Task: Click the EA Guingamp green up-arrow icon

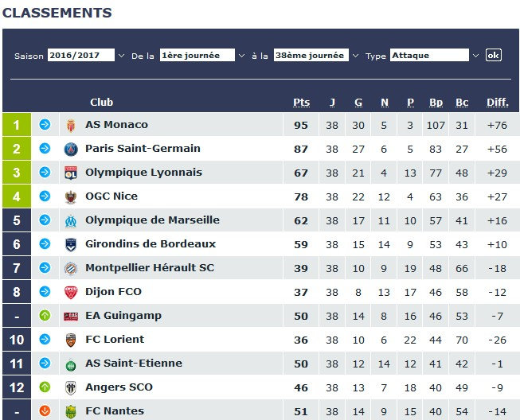Action: (45, 316)
